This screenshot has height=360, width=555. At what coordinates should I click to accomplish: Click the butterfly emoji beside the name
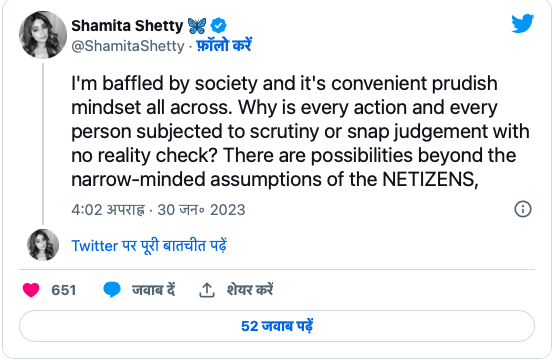[x=197, y=25]
